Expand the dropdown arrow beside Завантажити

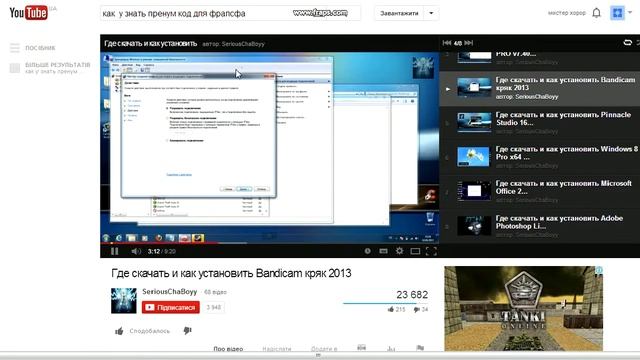point(431,13)
